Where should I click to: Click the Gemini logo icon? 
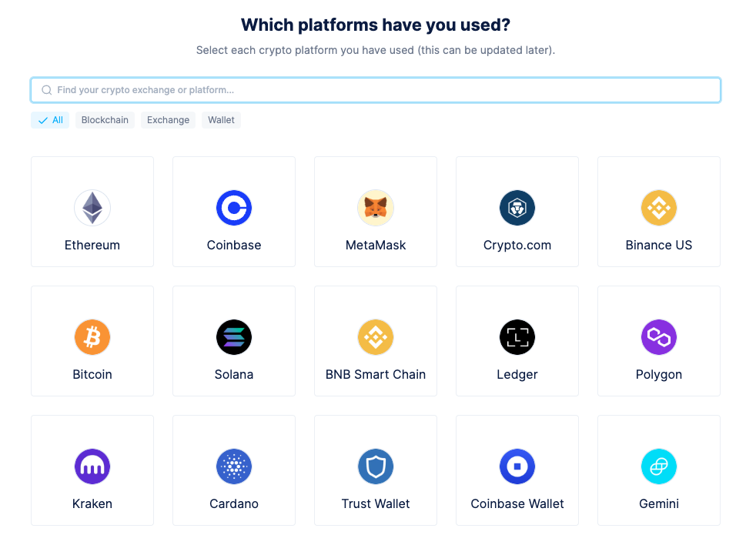point(659,466)
